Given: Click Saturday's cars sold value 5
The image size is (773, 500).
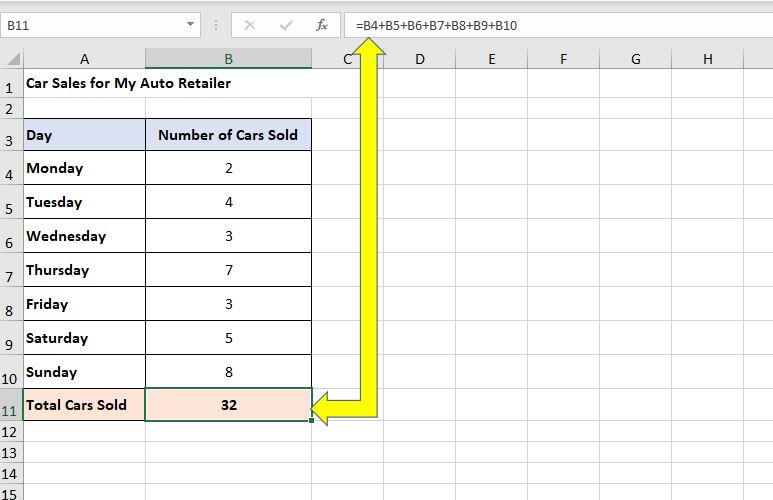Looking at the screenshot, I should [228, 338].
